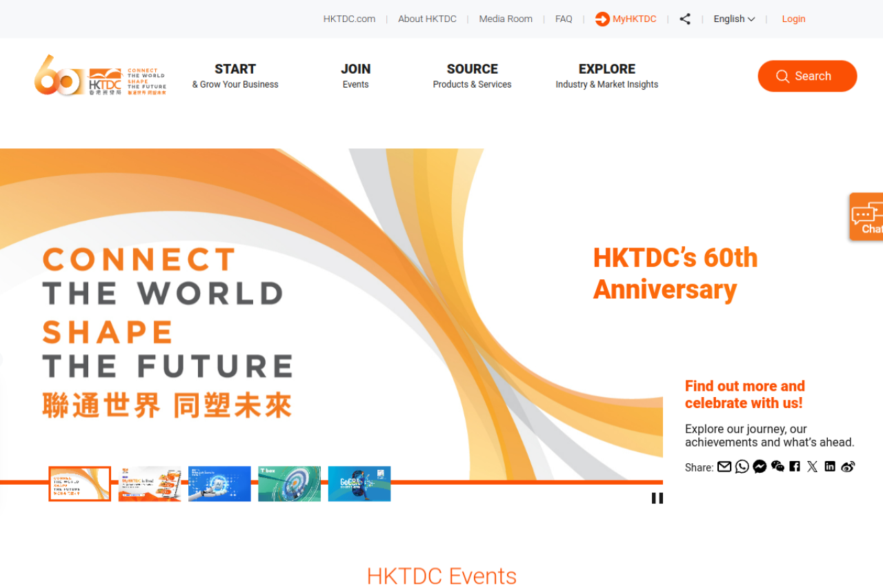Open the About HKTDC link
Image resolution: width=883 pixels, height=588 pixels.
(427, 19)
